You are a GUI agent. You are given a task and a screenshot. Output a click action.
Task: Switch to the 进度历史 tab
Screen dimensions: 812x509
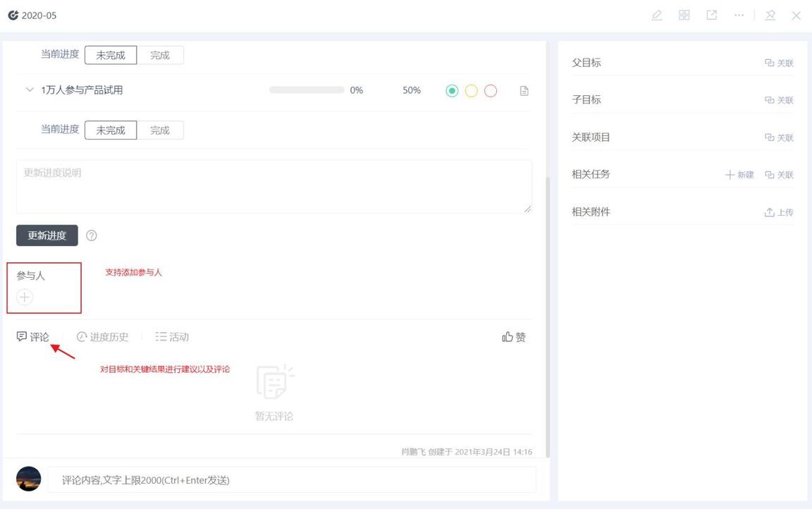tap(102, 337)
